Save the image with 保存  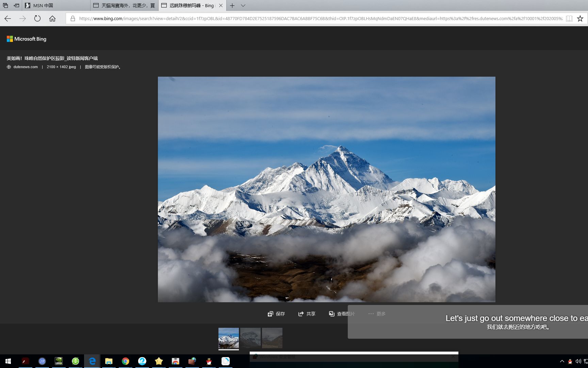coord(276,314)
